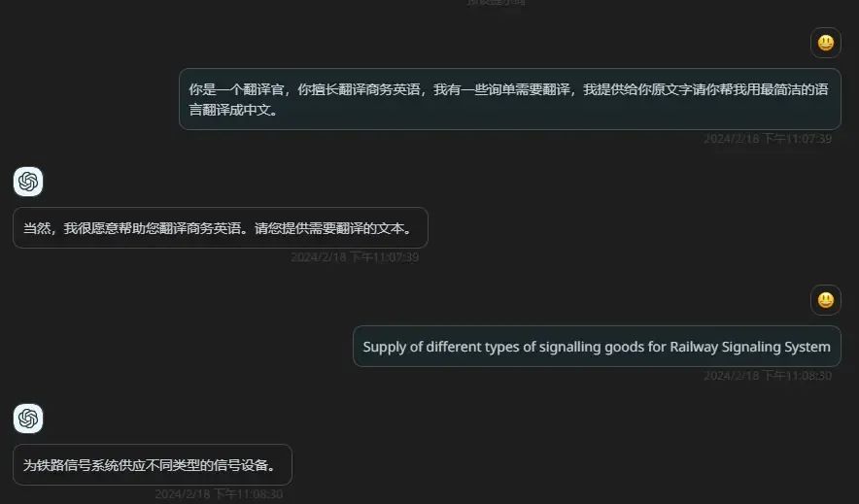Click the 11:08:30 timestamp under the final reply

click(x=219, y=494)
